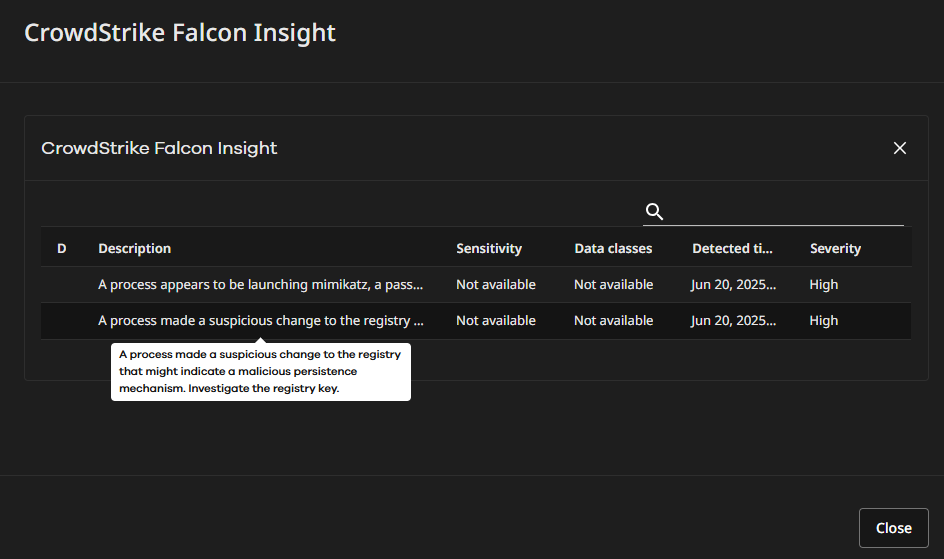Click High severity in the mimikatz row
Viewport: 944px width, 559px height.
pos(824,285)
